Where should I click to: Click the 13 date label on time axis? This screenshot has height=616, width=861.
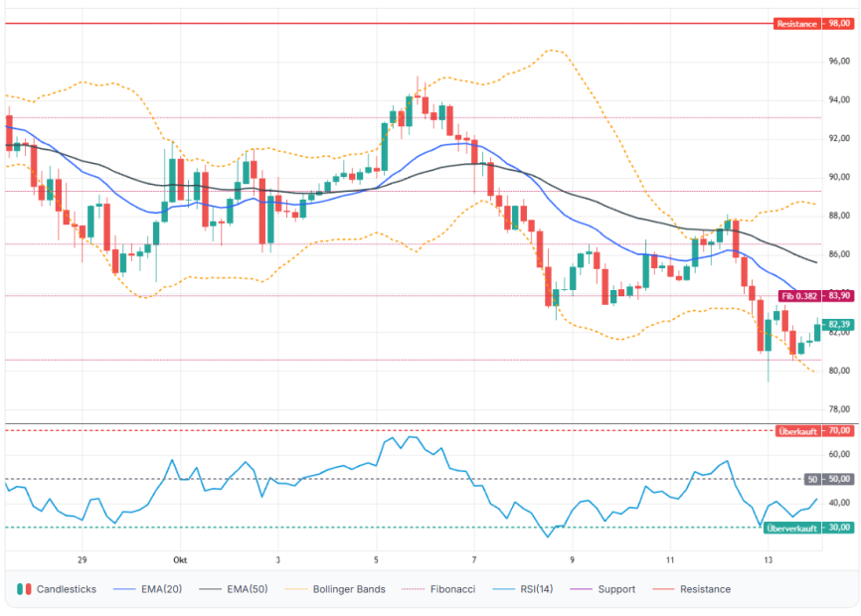(769, 560)
